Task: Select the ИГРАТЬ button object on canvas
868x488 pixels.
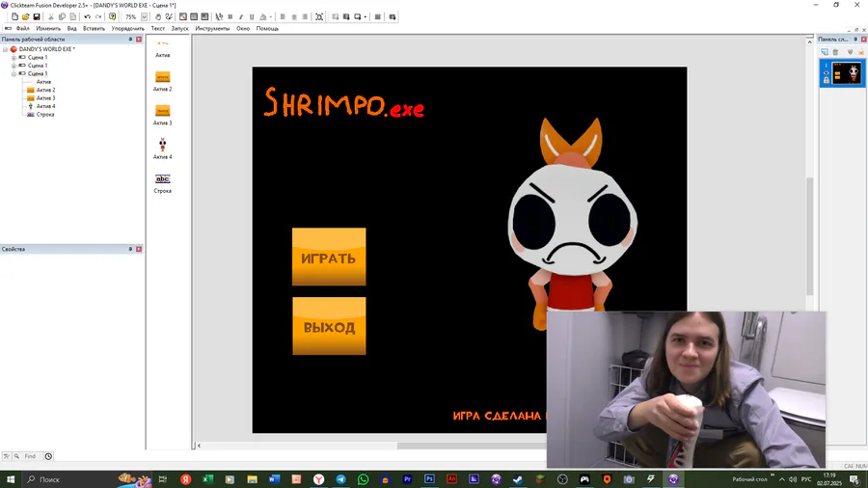Action: [x=329, y=257]
